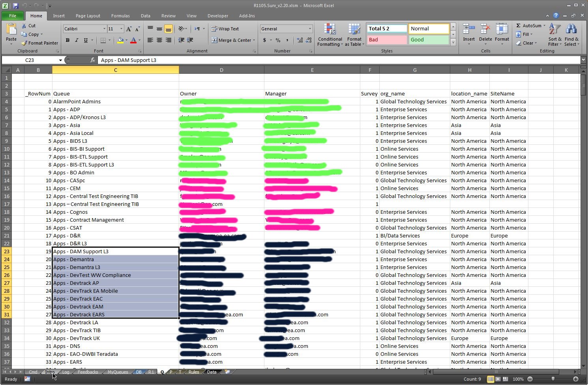Click the Copy icon
This screenshot has width=588, height=385.
(x=24, y=34)
